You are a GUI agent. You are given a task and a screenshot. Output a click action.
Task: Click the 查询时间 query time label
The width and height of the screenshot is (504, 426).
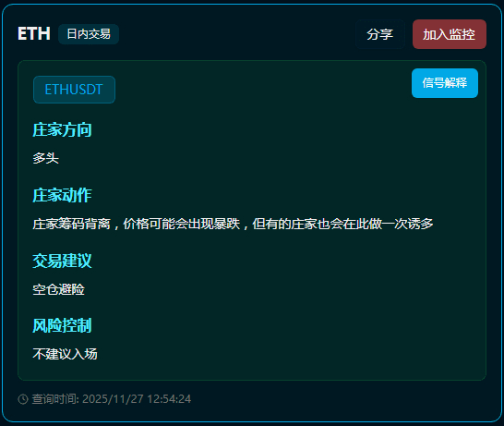(55, 399)
